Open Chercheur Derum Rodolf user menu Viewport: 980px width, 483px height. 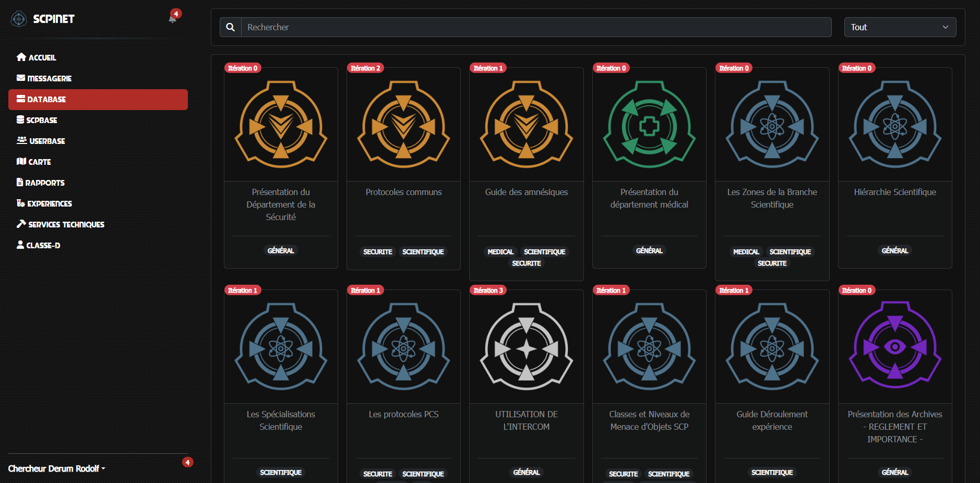pos(57,468)
